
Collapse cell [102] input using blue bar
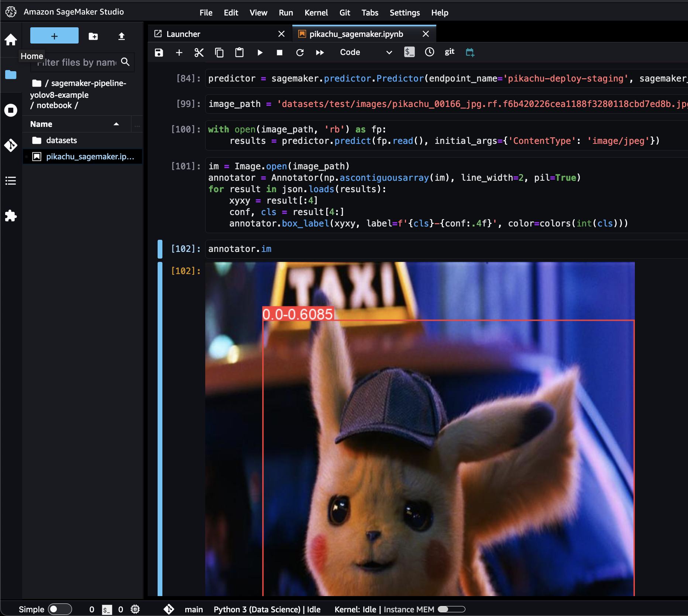pyautogui.click(x=160, y=249)
